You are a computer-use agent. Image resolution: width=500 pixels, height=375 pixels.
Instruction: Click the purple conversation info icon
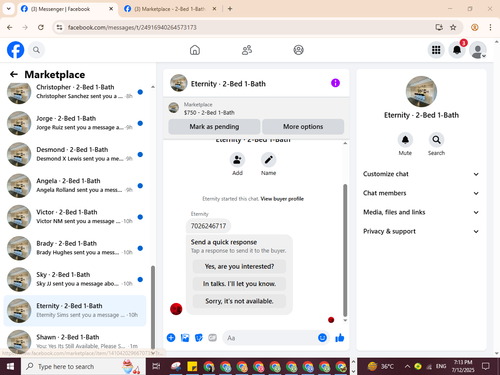(x=335, y=83)
